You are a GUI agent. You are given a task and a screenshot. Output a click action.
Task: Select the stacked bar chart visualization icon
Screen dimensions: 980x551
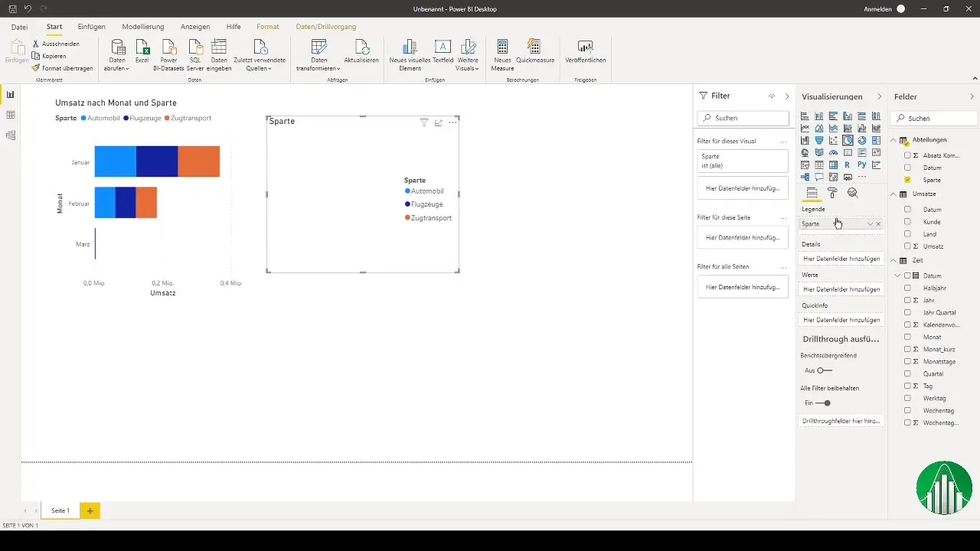(x=805, y=116)
